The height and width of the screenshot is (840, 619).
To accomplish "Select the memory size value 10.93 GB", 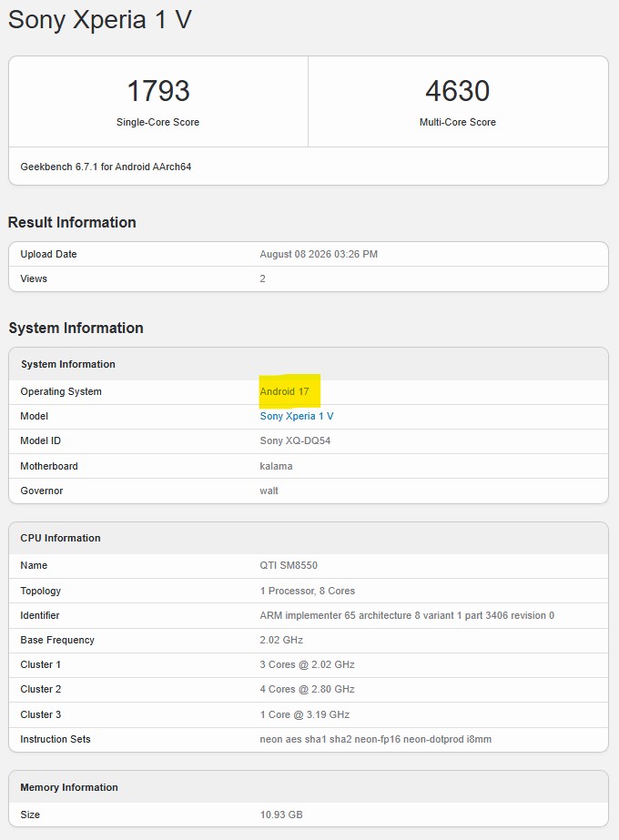I will tap(281, 815).
